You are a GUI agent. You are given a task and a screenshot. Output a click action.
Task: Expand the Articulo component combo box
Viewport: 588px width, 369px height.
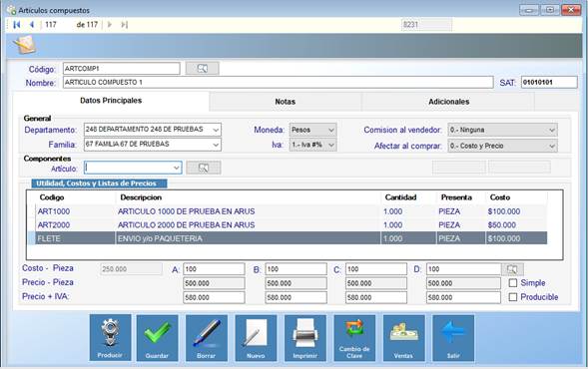[177, 168]
